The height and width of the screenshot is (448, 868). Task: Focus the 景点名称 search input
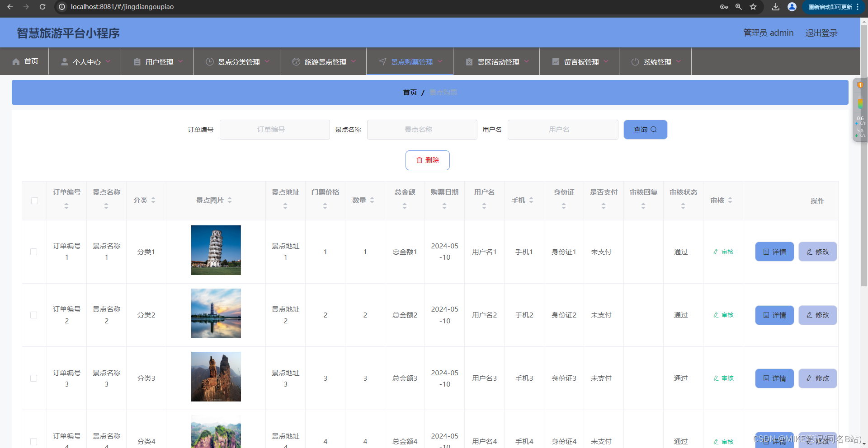click(422, 130)
